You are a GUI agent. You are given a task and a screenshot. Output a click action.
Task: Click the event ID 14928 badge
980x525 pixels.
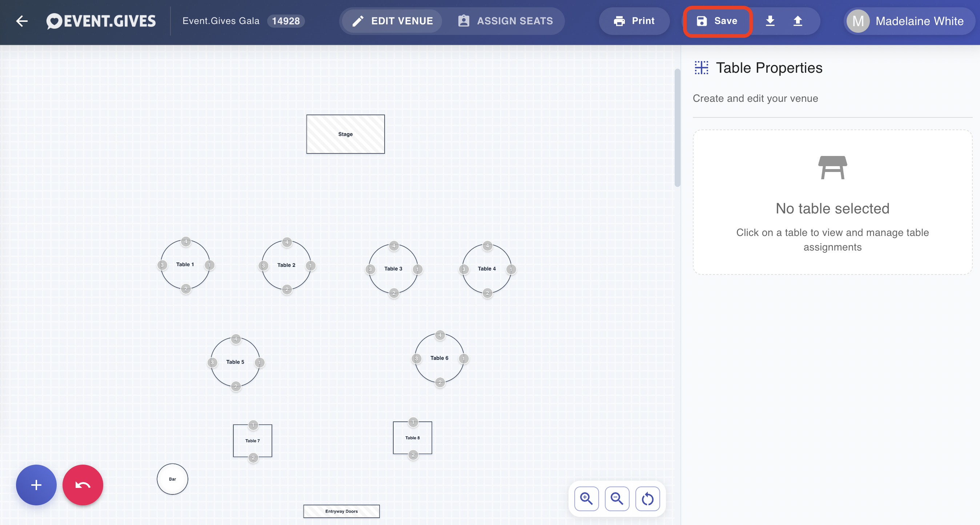point(286,21)
